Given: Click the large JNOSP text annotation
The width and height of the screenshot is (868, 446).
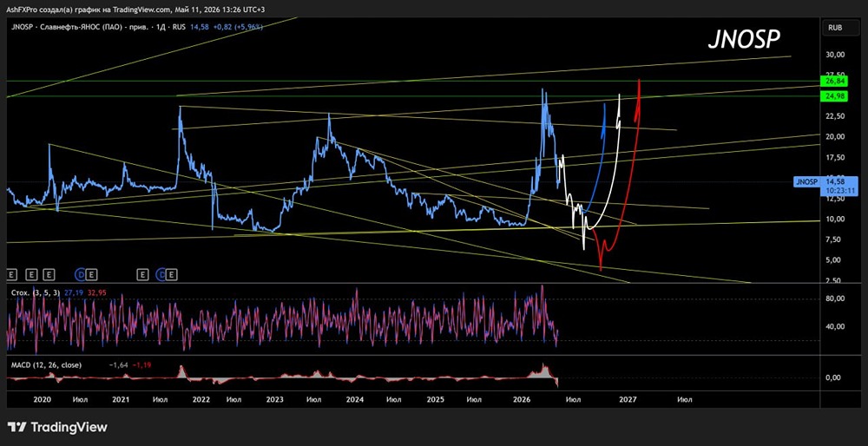Looking at the screenshot, I should click(745, 40).
